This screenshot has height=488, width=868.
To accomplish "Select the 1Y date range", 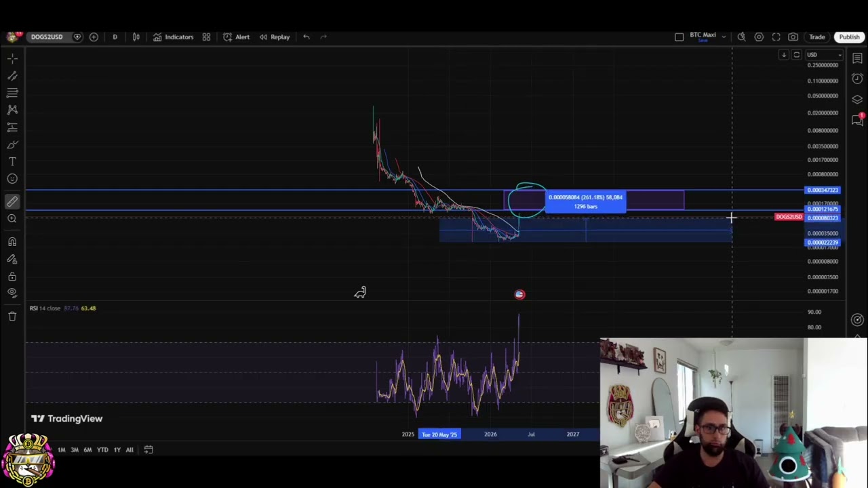I will pos(117,449).
